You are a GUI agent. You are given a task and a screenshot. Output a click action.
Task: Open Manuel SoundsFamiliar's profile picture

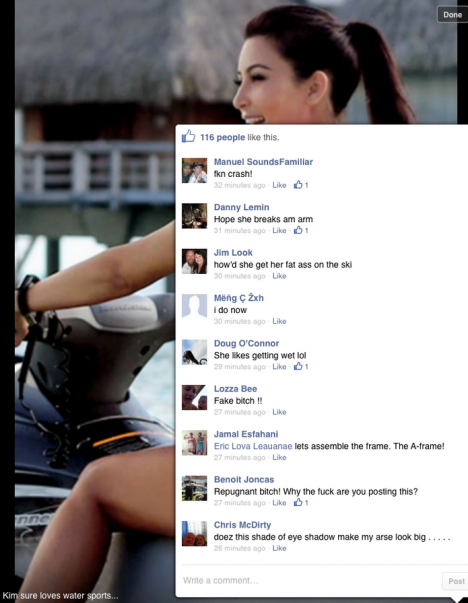pyautogui.click(x=194, y=170)
